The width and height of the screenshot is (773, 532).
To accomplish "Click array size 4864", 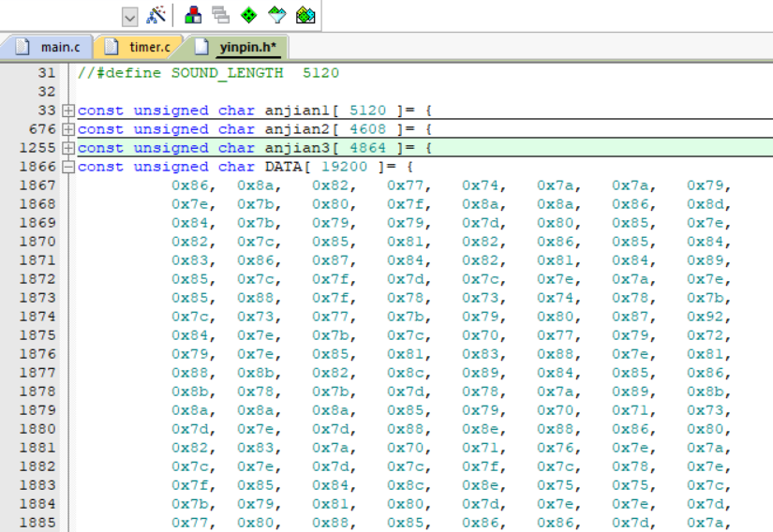I will tap(368, 148).
